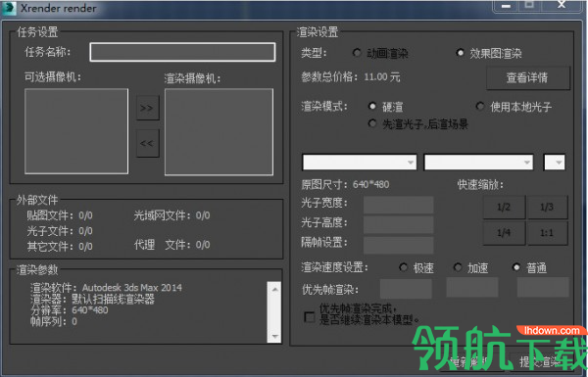Viewport: 588px width, 377px height.
Task: Close the Xrender render window
Action: pyautogui.click(x=562, y=5)
